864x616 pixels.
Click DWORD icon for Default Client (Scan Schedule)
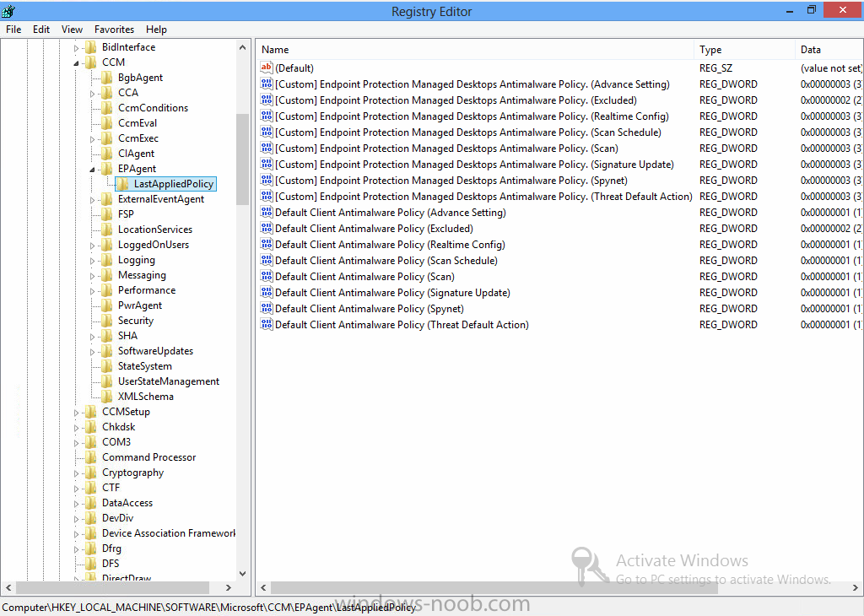pyautogui.click(x=267, y=260)
